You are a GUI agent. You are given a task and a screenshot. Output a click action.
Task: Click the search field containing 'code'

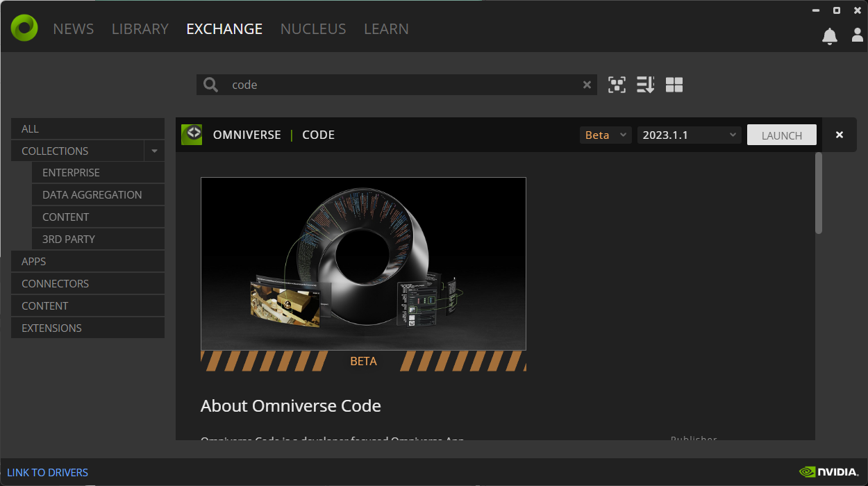pyautogui.click(x=397, y=85)
